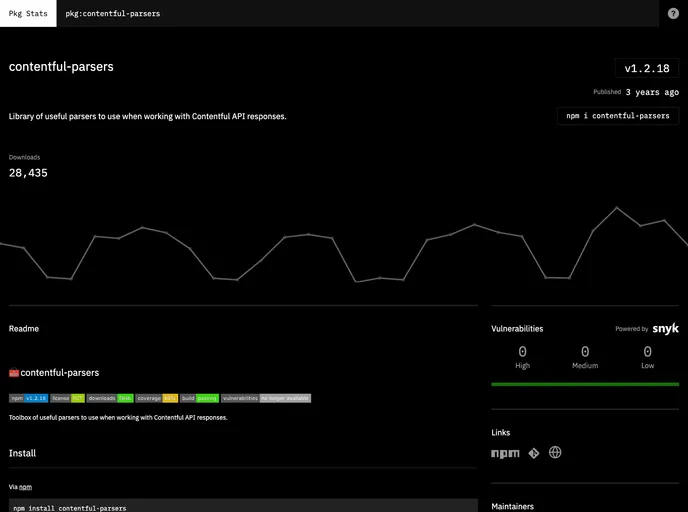
Task: Click the 'Library of useful parsers' description
Action: [147, 116]
